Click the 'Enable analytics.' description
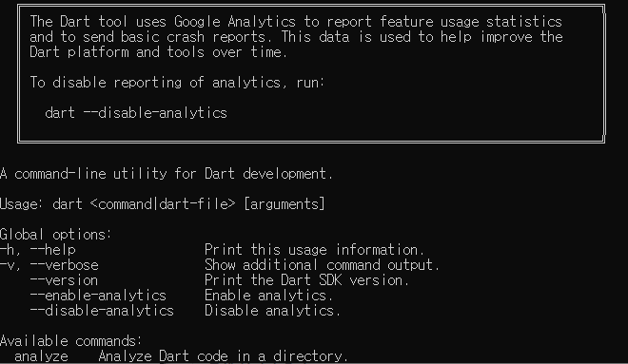 tap(268, 296)
